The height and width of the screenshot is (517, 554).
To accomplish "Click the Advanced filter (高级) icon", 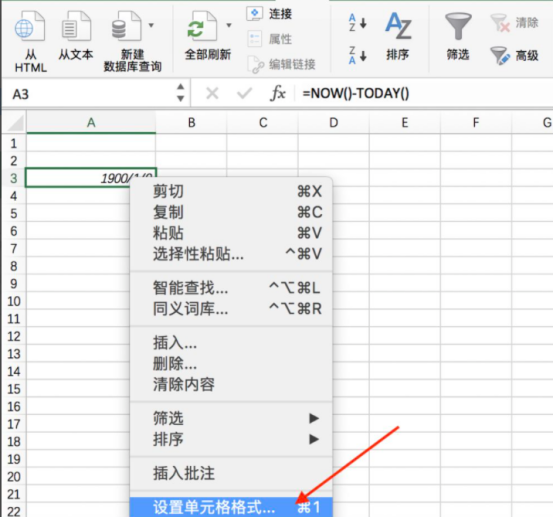I will click(x=514, y=55).
